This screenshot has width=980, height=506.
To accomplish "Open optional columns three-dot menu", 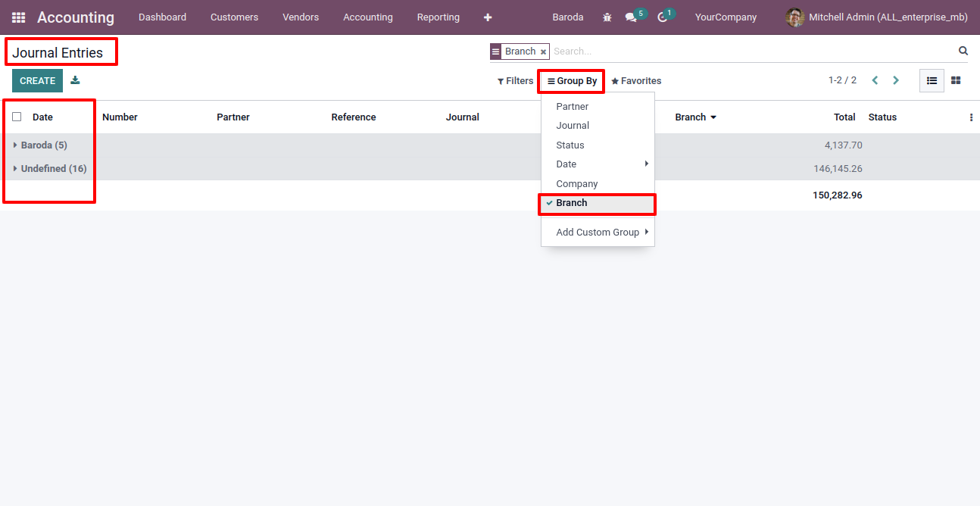I will (971, 117).
